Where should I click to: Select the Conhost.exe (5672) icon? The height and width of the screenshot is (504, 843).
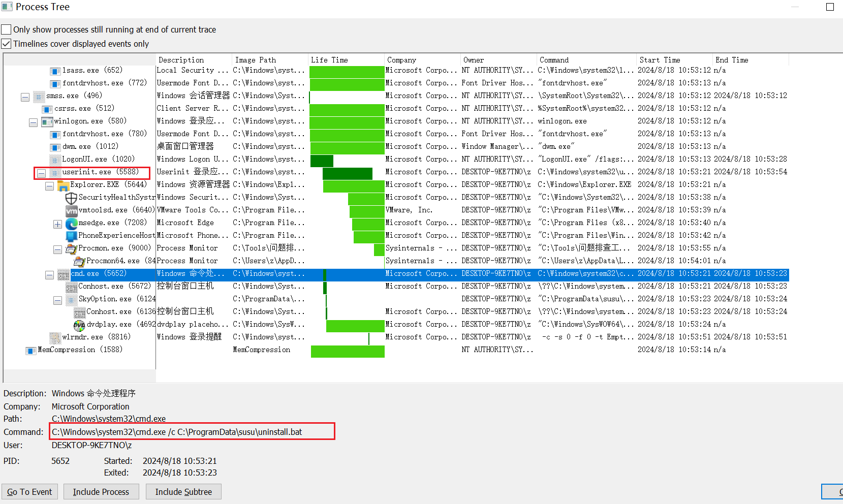pyautogui.click(x=72, y=287)
